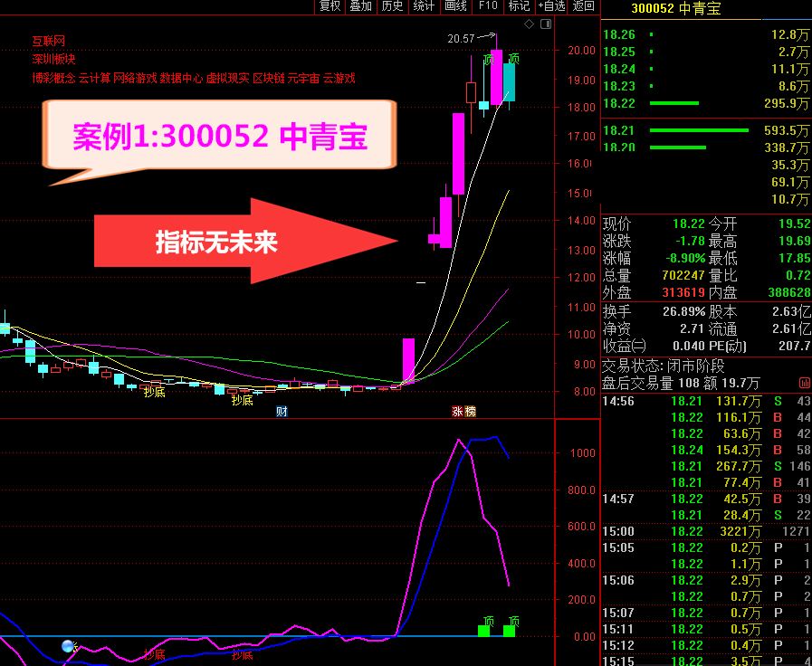Click the 涨 marker below candles
The image size is (812, 666).
point(458,412)
